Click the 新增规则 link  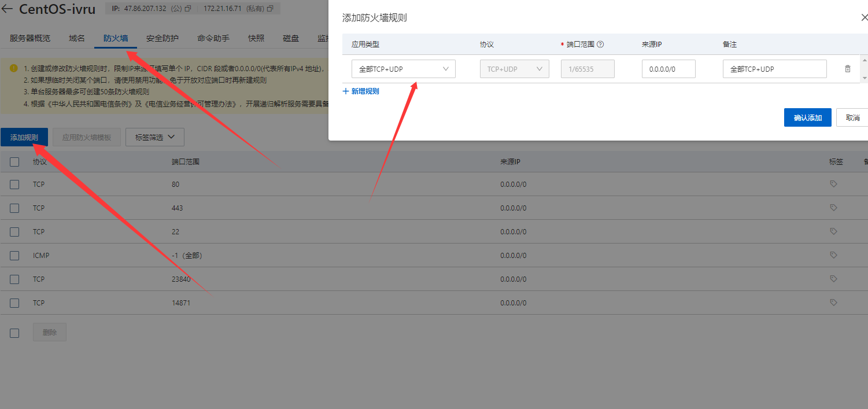pyautogui.click(x=361, y=91)
